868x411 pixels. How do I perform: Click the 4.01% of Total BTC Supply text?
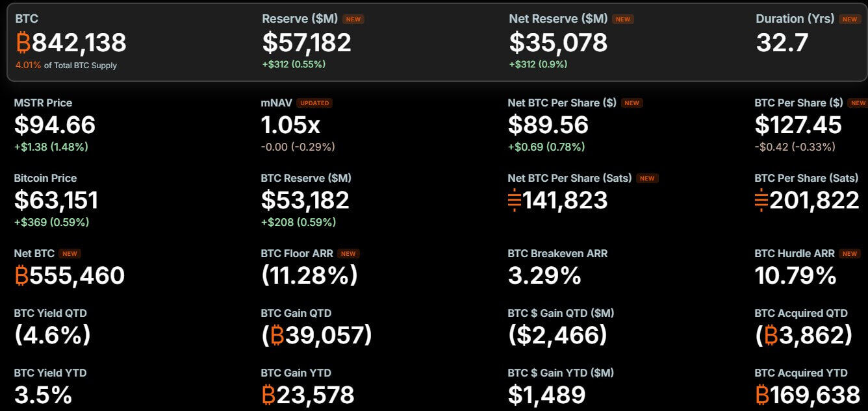[x=66, y=65]
